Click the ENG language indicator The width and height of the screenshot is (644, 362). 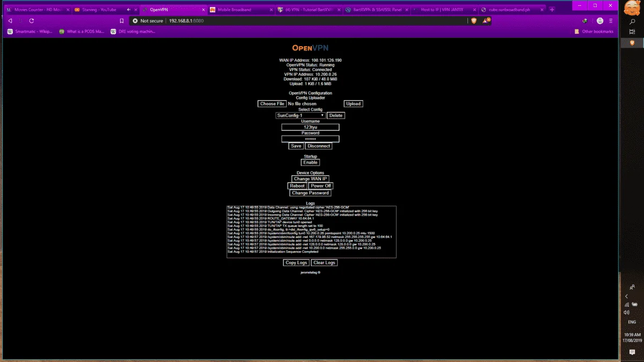(x=632, y=322)
